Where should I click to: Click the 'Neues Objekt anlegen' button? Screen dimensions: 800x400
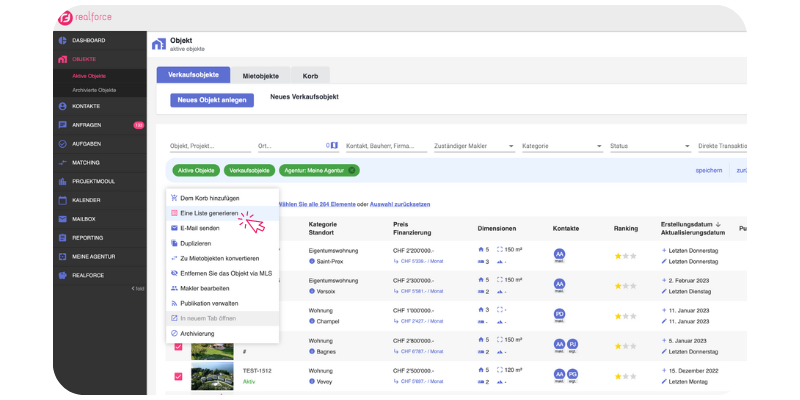click(212, 100)
